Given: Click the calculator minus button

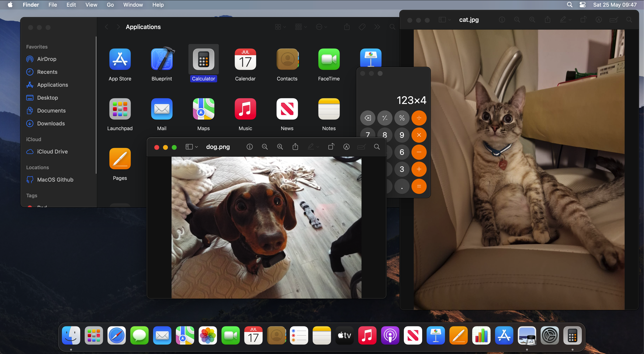Looking at the screenshot, I should coord(419,152).
